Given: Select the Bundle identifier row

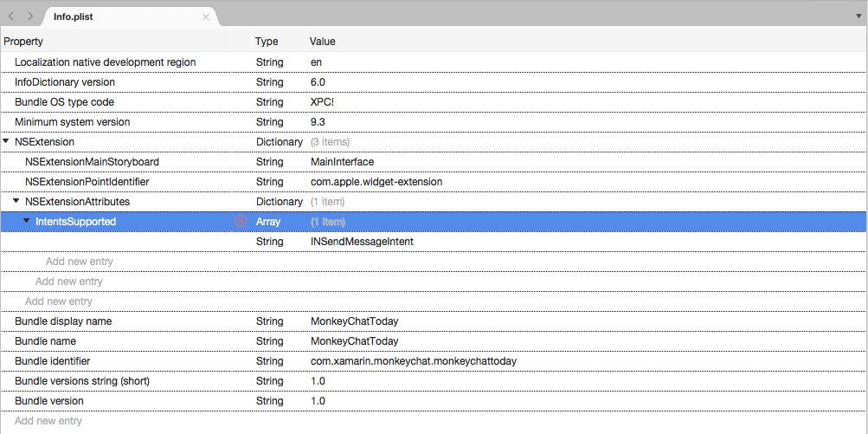Looking at the screenshot, I should [x=53, y=361].
